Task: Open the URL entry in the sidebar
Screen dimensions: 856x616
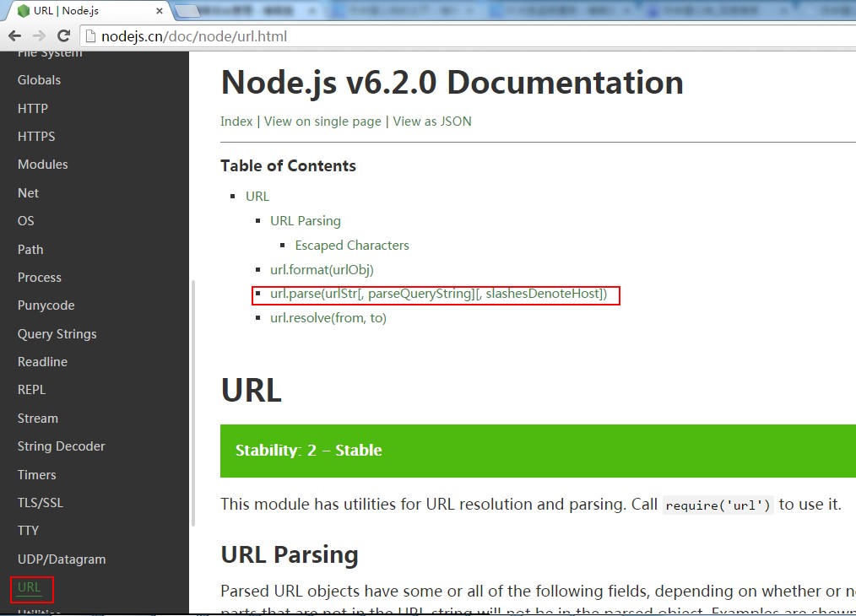Action: [29, 587]
